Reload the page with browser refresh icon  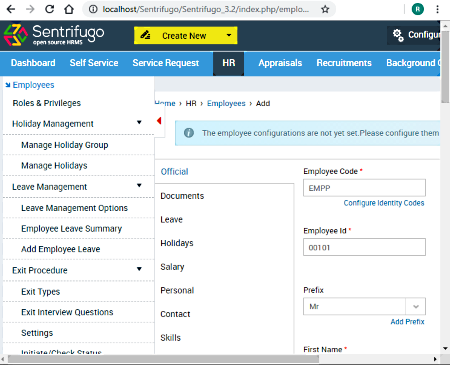coord(49,9)
